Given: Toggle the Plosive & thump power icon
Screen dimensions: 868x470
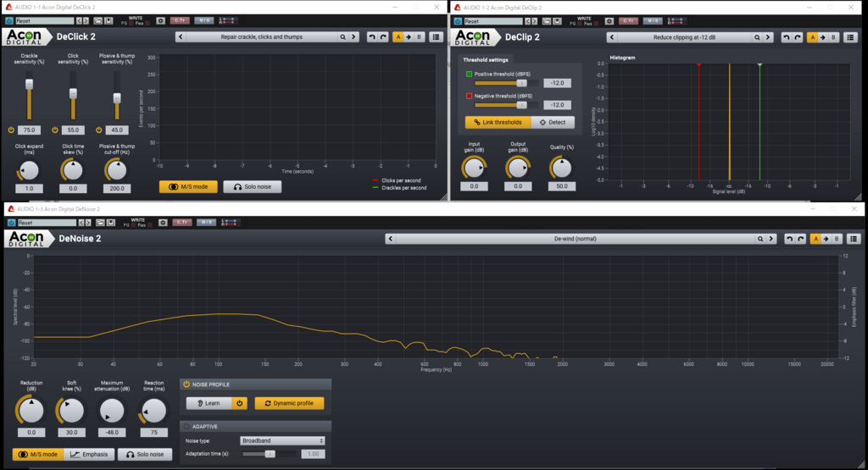Looking at the screenshot, I should (98, 130).
